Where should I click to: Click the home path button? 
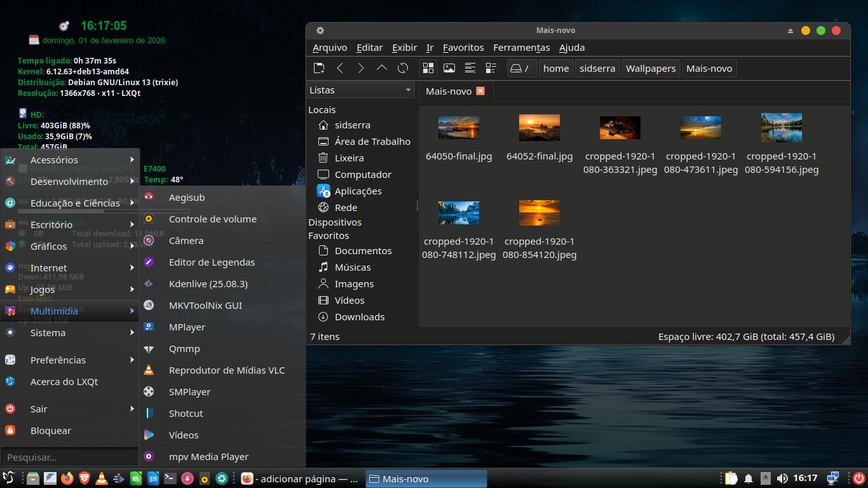tap(556, 68)
